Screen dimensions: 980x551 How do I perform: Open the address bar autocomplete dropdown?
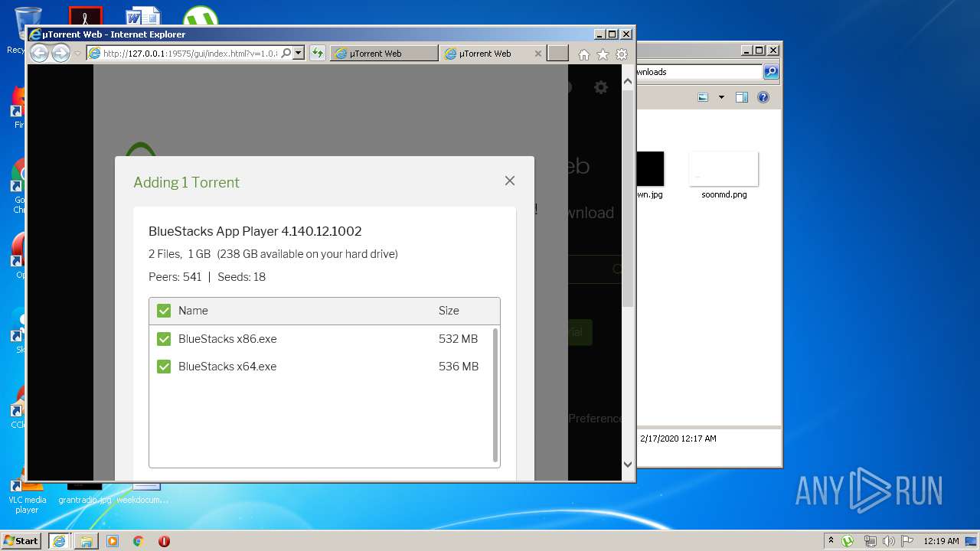(x=299, y=54)
